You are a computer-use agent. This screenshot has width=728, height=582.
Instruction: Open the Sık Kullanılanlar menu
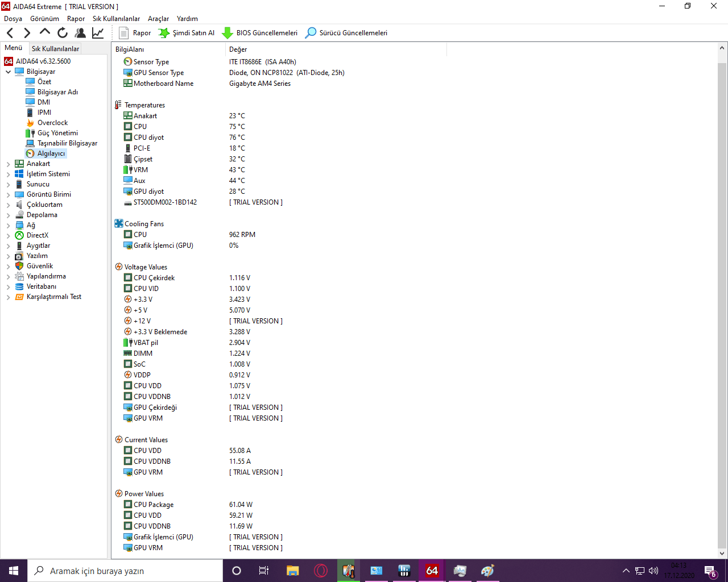coord(116,19)
